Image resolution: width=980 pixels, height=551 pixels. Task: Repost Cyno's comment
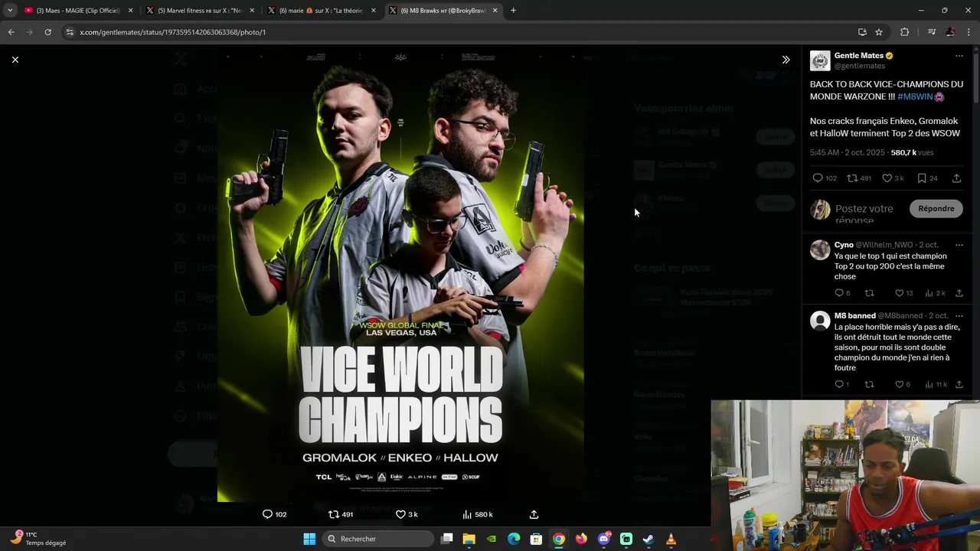(869, 293)
